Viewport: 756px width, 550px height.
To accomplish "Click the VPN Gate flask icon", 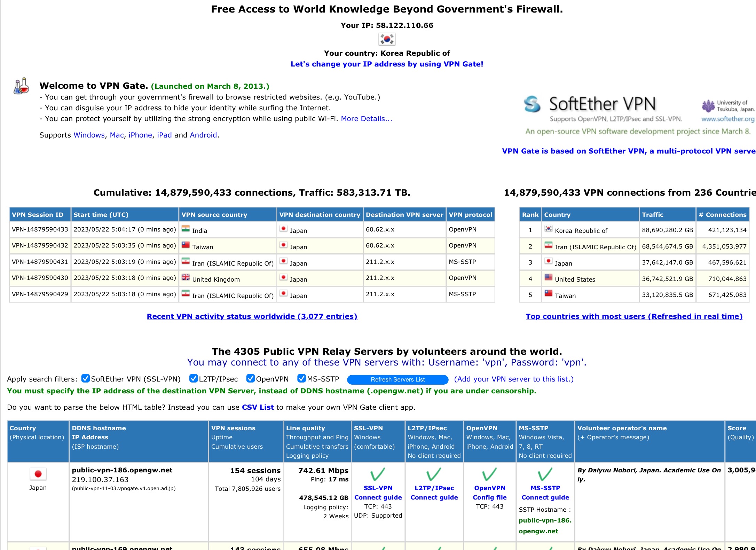I will (x=21, y=86).
